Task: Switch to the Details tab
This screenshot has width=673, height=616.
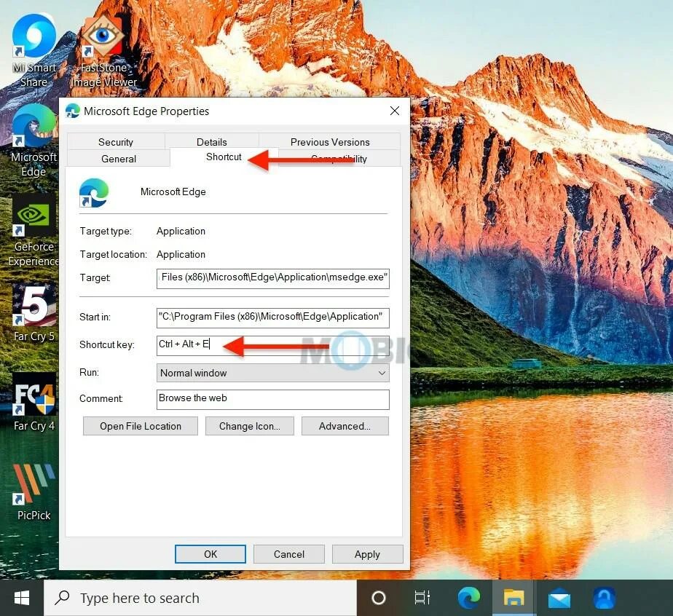Action: click(x=212, y=142)
